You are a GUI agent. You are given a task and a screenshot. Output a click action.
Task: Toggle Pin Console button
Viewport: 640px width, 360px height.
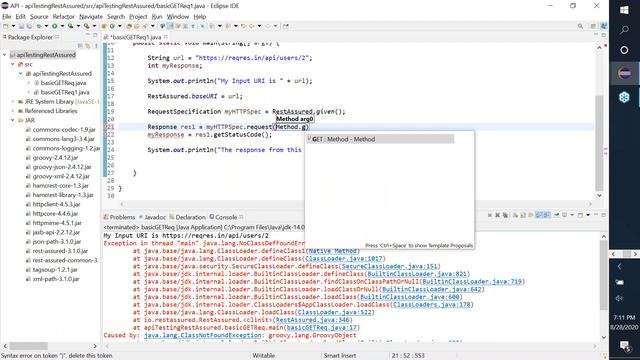(x=556, y=215)
